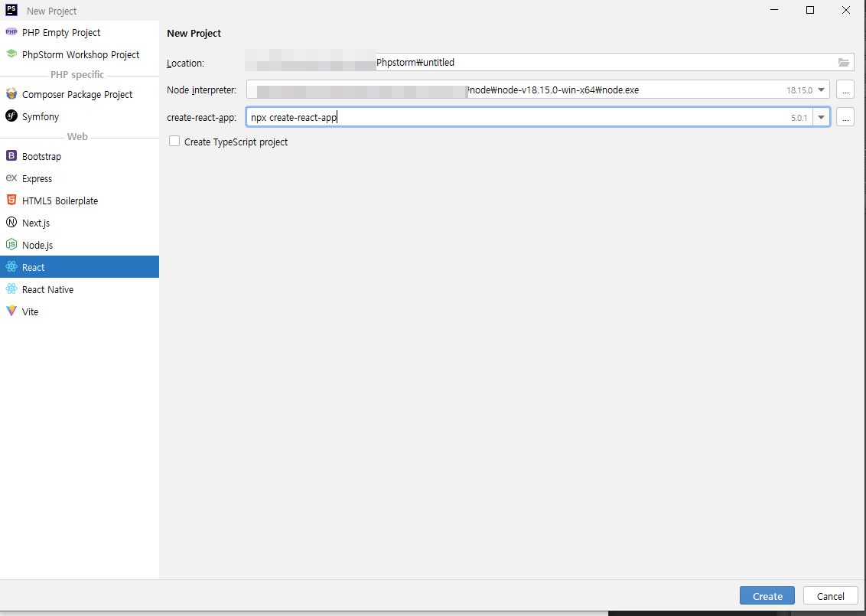Click the Node.js logo icon

coord(11,244)
